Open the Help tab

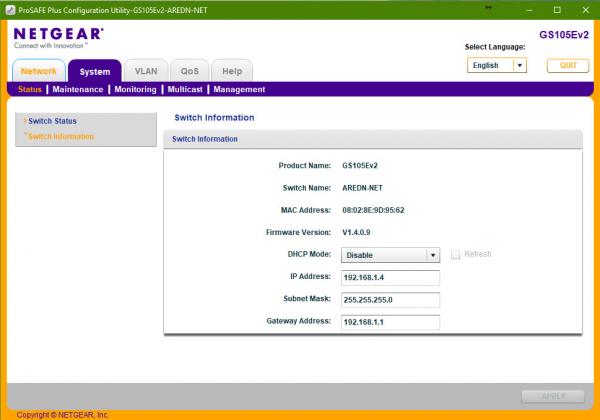point(232,71)
